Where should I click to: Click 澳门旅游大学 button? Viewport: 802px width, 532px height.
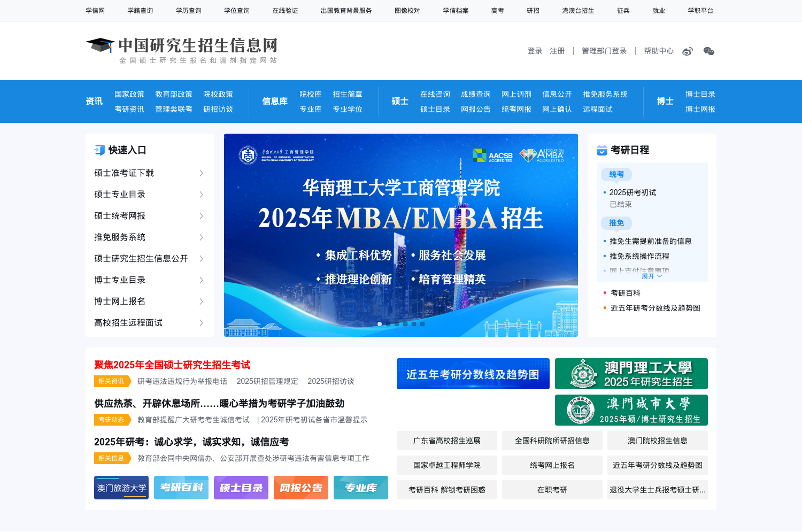121,488
